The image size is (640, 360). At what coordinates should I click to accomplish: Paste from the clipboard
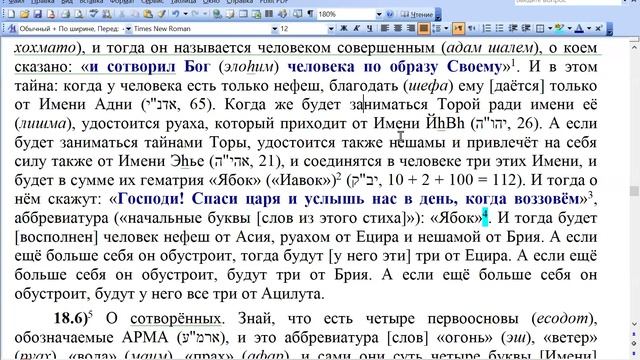coord(148,14)
